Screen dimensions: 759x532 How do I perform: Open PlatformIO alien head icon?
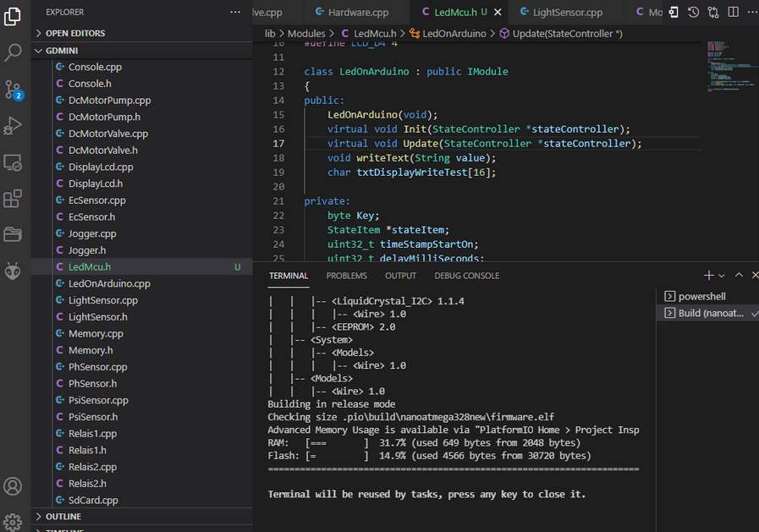point(13,271)
